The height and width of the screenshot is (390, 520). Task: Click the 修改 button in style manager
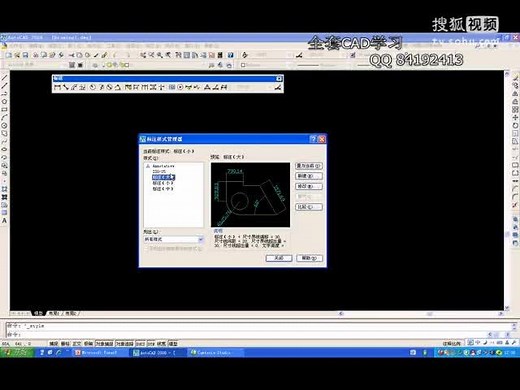coord(309,186)
